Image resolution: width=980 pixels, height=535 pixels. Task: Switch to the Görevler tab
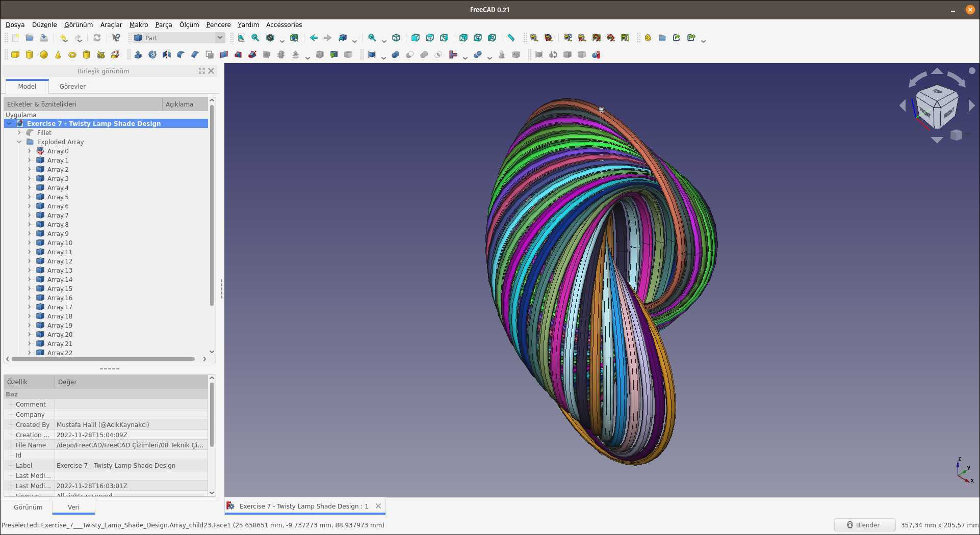pos(72,86)
